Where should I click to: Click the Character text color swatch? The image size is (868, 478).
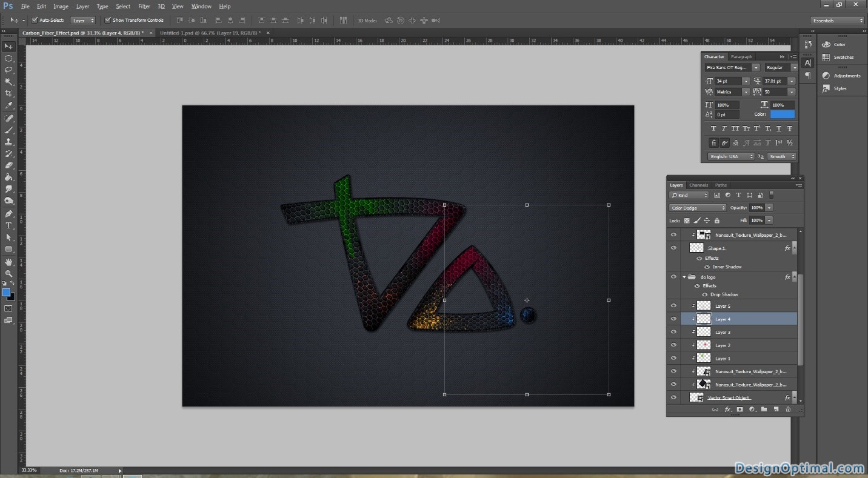[x=782, y=114]
